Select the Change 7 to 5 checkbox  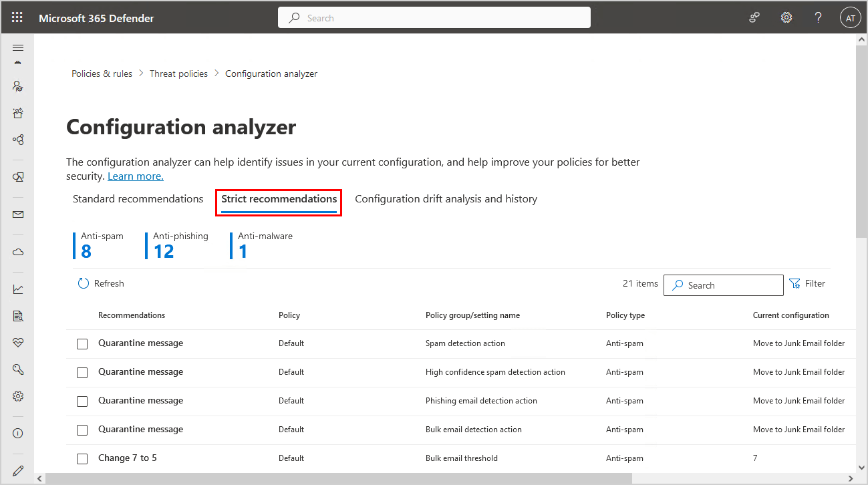[82, 459]
